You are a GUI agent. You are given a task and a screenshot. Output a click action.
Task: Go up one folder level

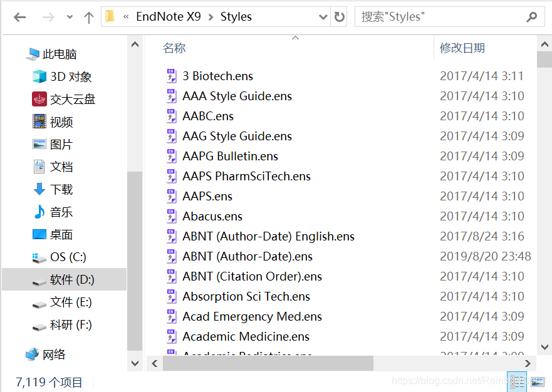click(89, 17)
